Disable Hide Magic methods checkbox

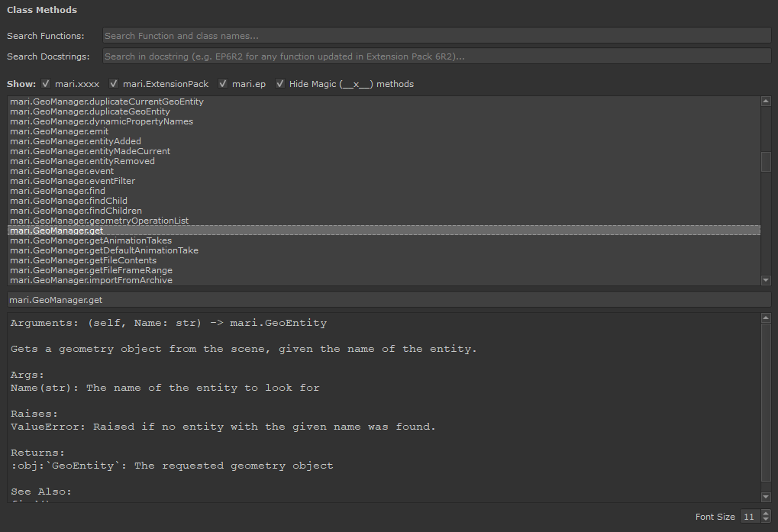point(280,84)
